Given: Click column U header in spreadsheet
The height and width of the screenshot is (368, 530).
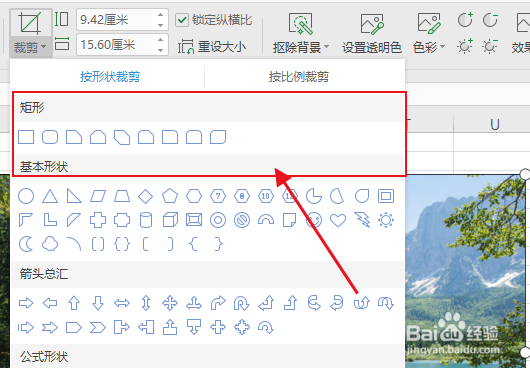Looking at the screenshot, I should 495,125.
